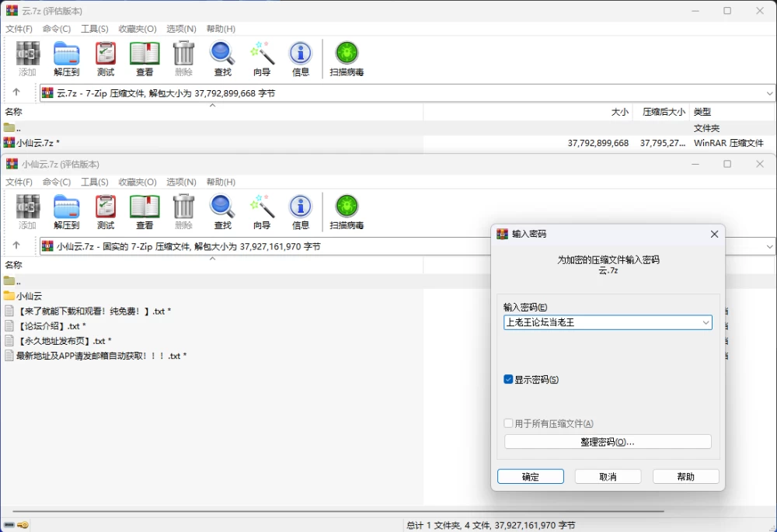Click up-arrow navigation in 云.7z window
The image size is (777, 532).
pos(16,92)
